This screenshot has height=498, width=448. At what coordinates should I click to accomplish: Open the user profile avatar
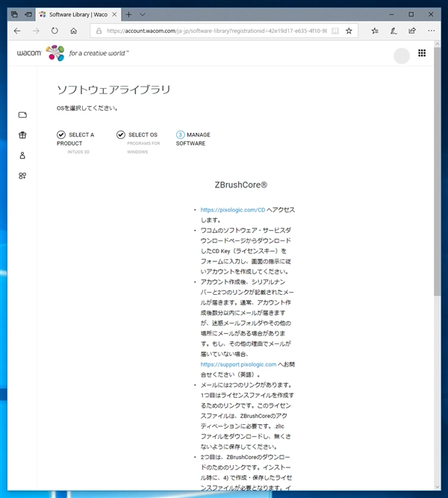[x=402, y=56]
